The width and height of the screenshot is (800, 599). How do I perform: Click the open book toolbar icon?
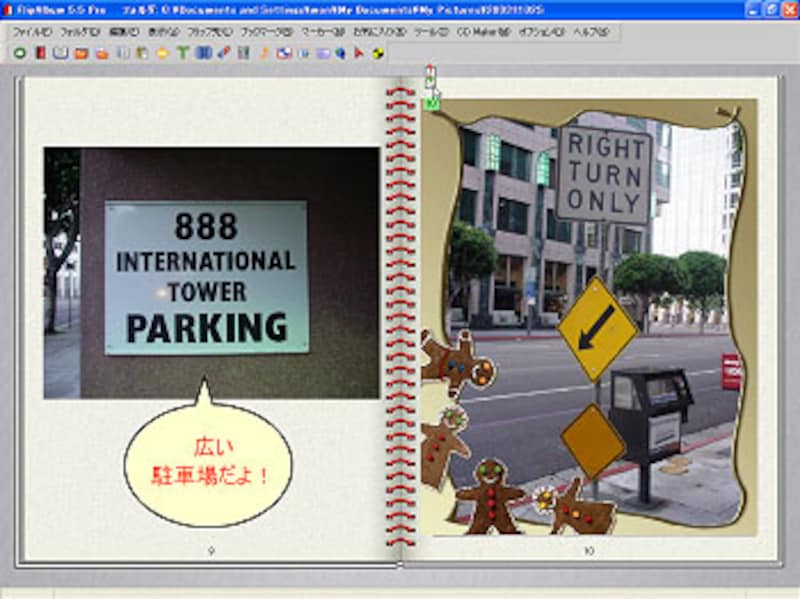point(61,53)
